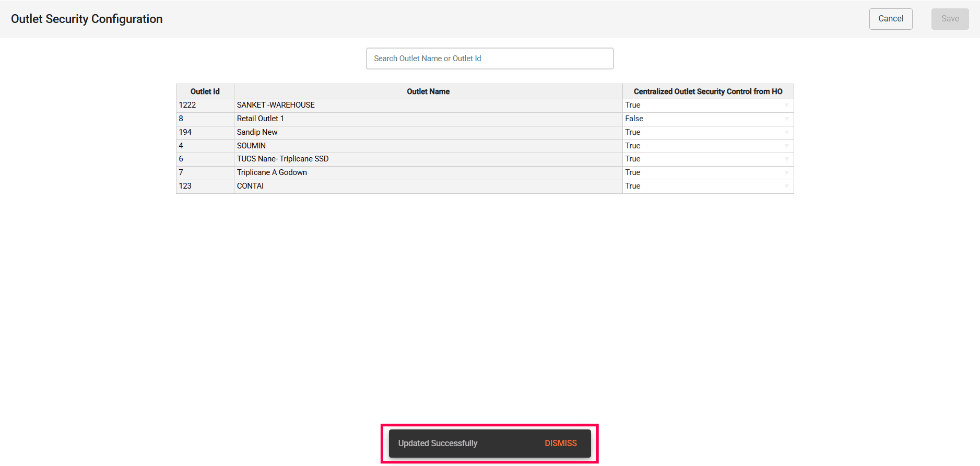
Task: Click outlet id 194 cell
Action: (185, 133)
